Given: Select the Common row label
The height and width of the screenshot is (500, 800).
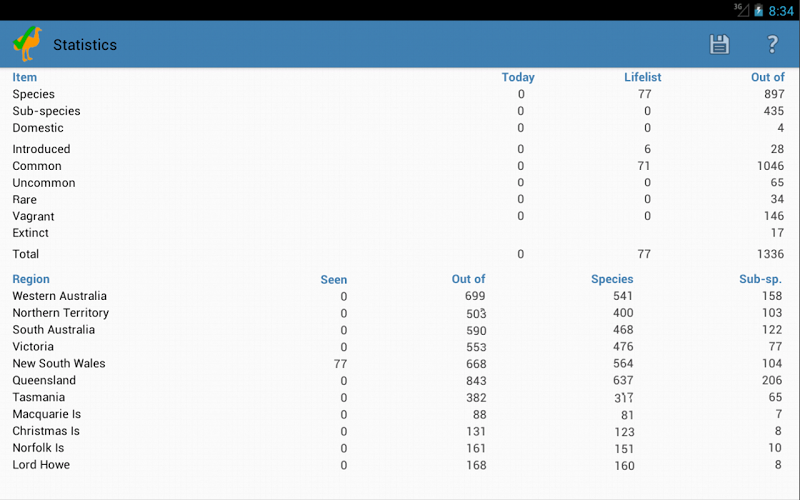Looking at the screenshot, I should pyautogui.click(x=37, y=166).
